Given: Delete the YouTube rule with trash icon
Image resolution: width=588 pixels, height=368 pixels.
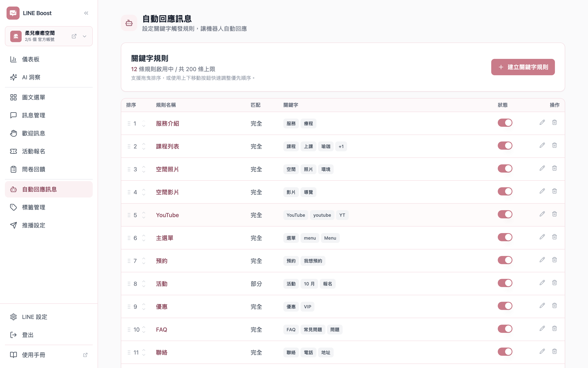Looking at the screenshot, I should 555,214.
